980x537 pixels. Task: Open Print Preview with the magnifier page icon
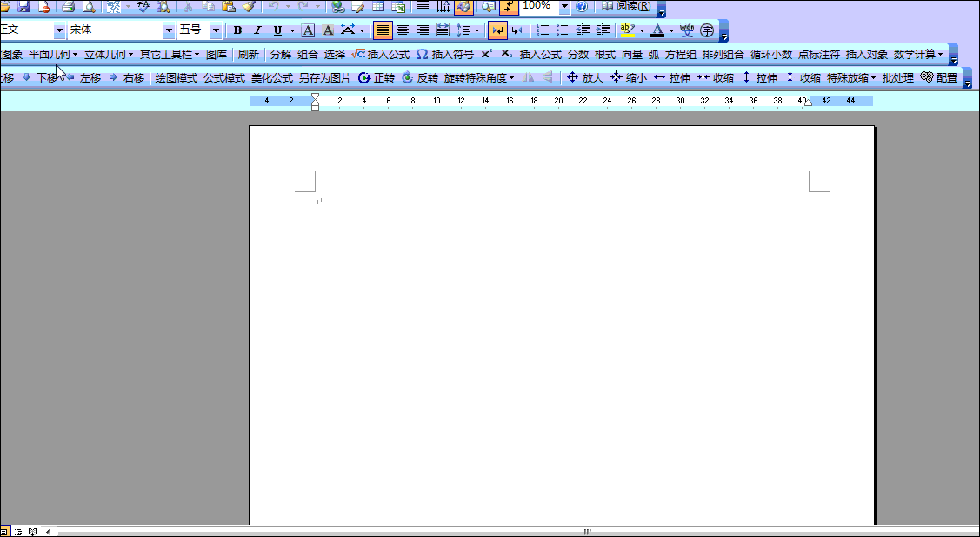click(x=90, y=6)
